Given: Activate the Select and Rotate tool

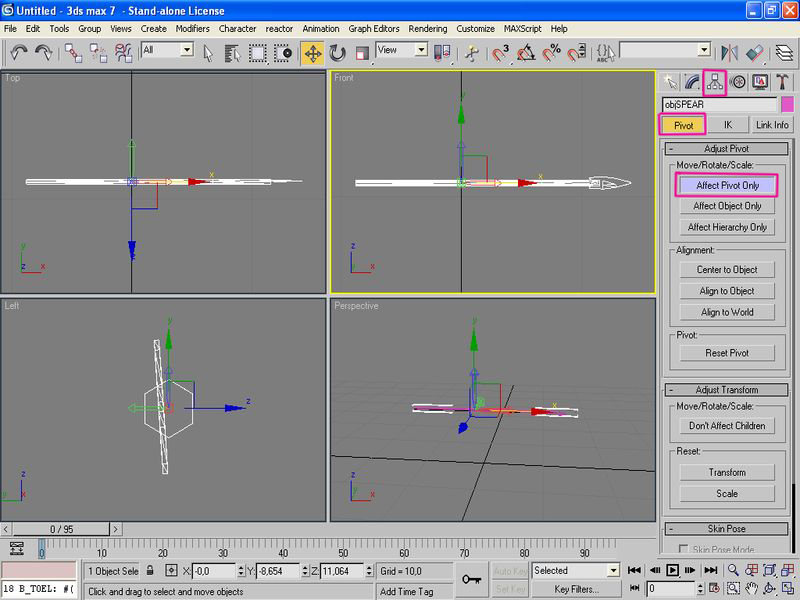Looking at the screenshot, I should click(337, 53).
